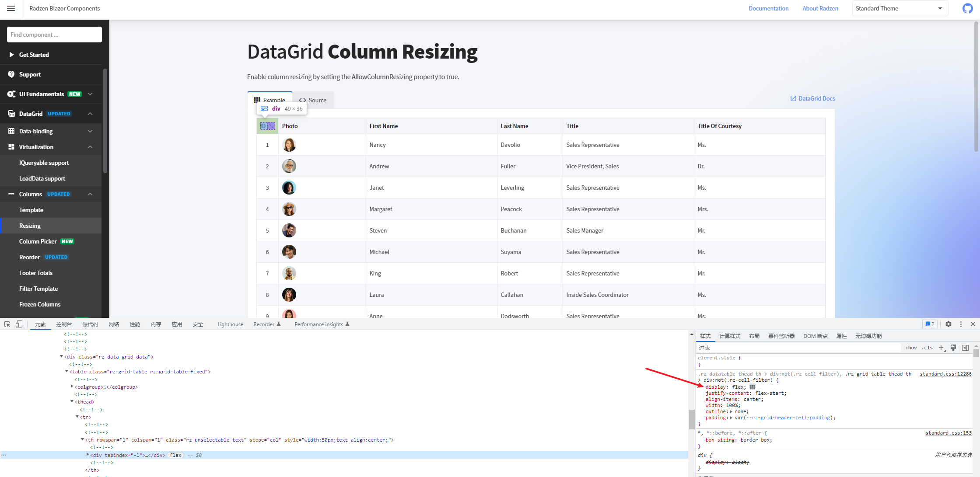Activate the inspect element picker icon
The width and height of the screenshot is (980, 477).
click(x=7, y=324)
